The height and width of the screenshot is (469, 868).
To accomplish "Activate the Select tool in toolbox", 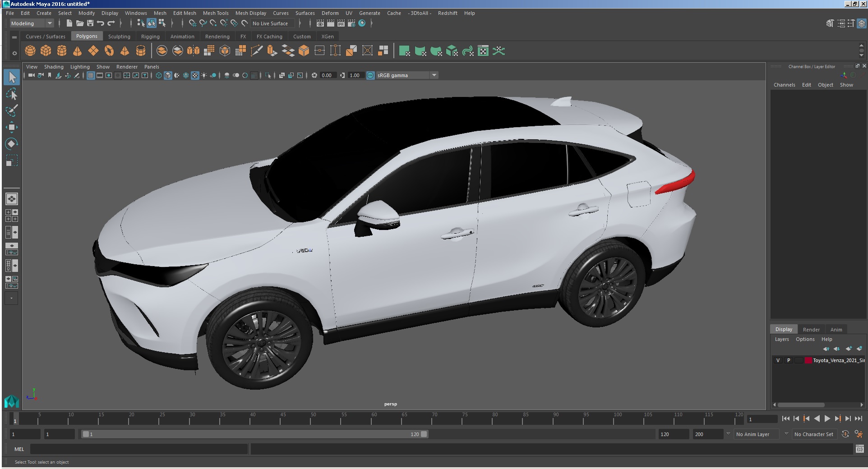I will (12, 77).
